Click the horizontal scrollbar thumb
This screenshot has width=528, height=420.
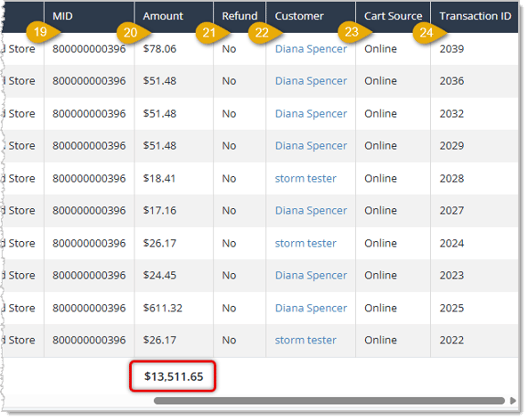pyautogui.click(x=329, y=400)
